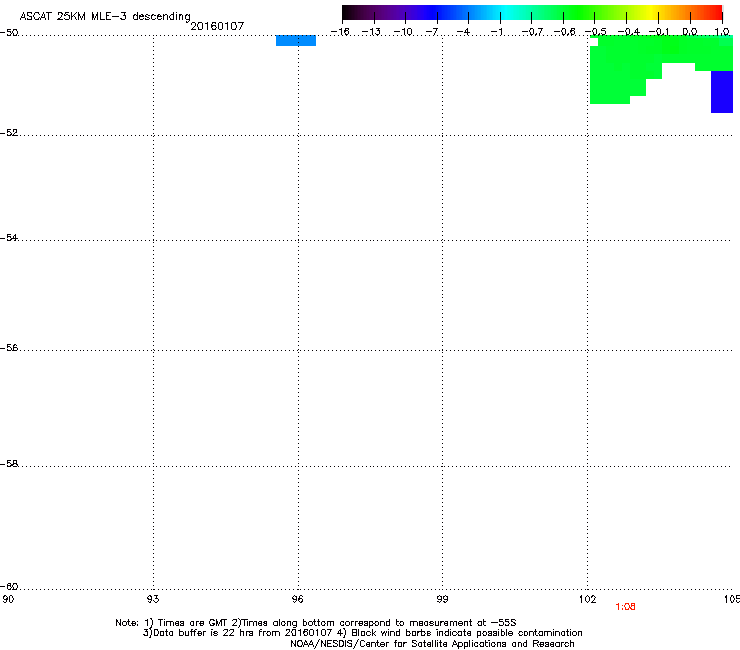Click the date 20160107 beside the title

pos(217,26)
